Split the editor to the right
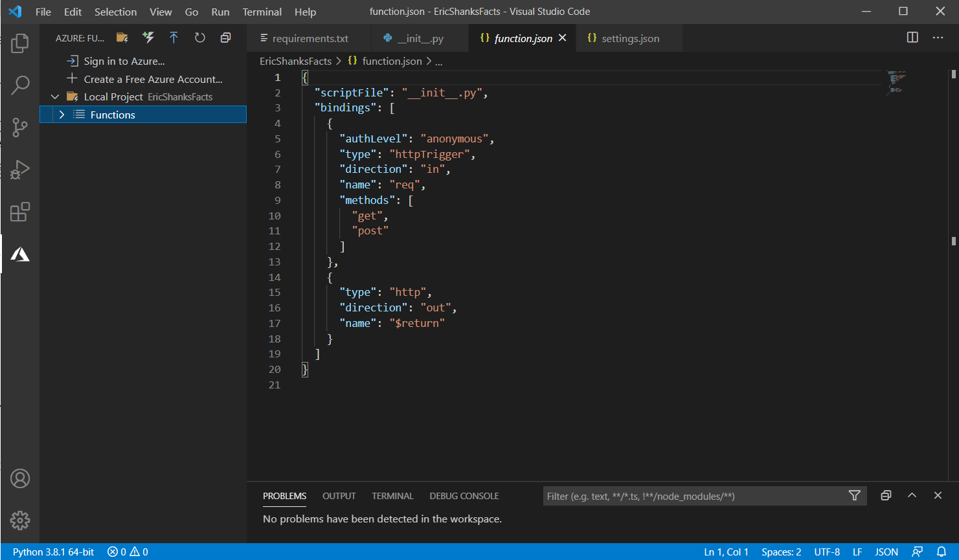 tap(912, 38)
